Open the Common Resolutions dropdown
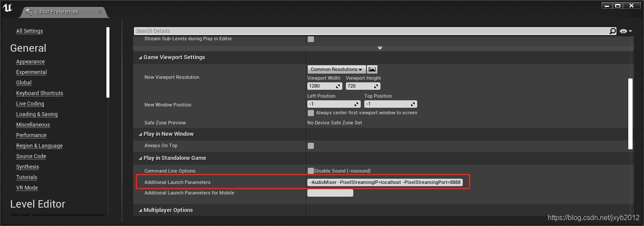This screenshot has height=226, width=644. (336, 69)
